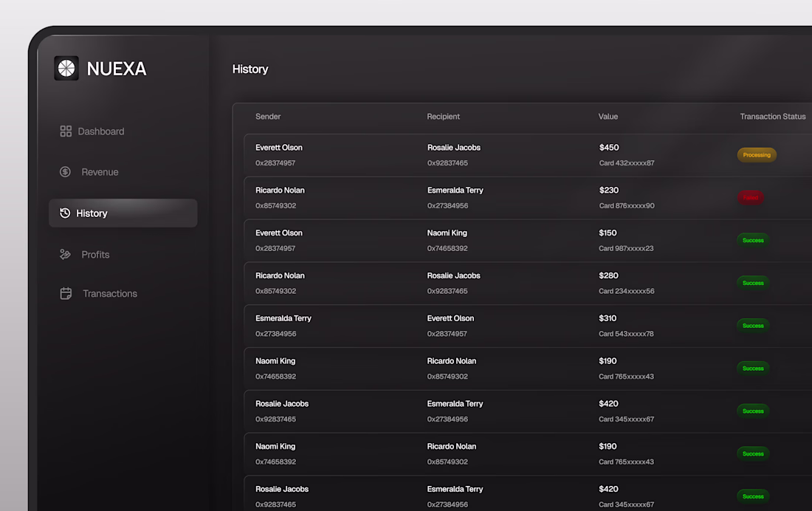
Task: Click address 0x74658392 under recipient Naomi King
Action: tap(447, 248)
